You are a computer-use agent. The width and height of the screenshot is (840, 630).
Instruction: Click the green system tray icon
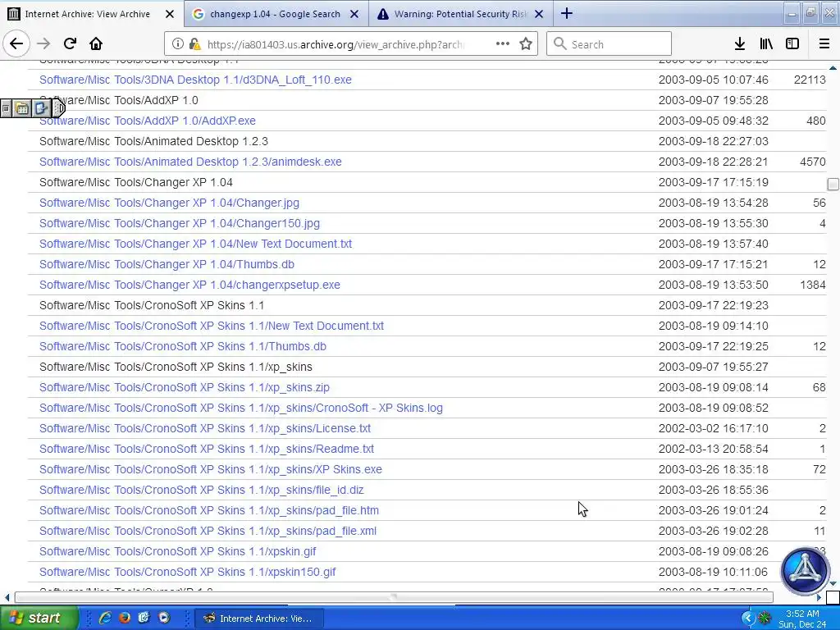point(765,619)
